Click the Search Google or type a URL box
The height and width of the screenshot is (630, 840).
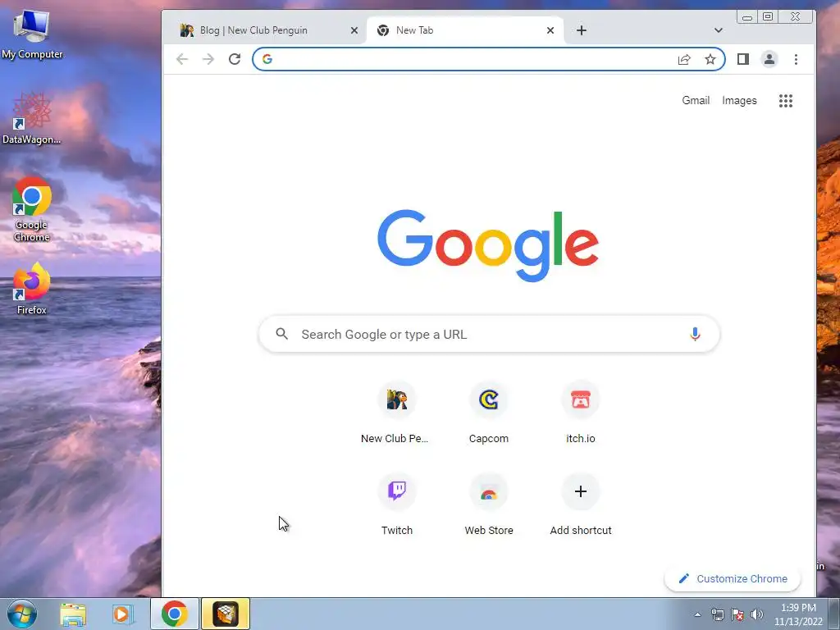pyautogui.click(x=489, y=334)
